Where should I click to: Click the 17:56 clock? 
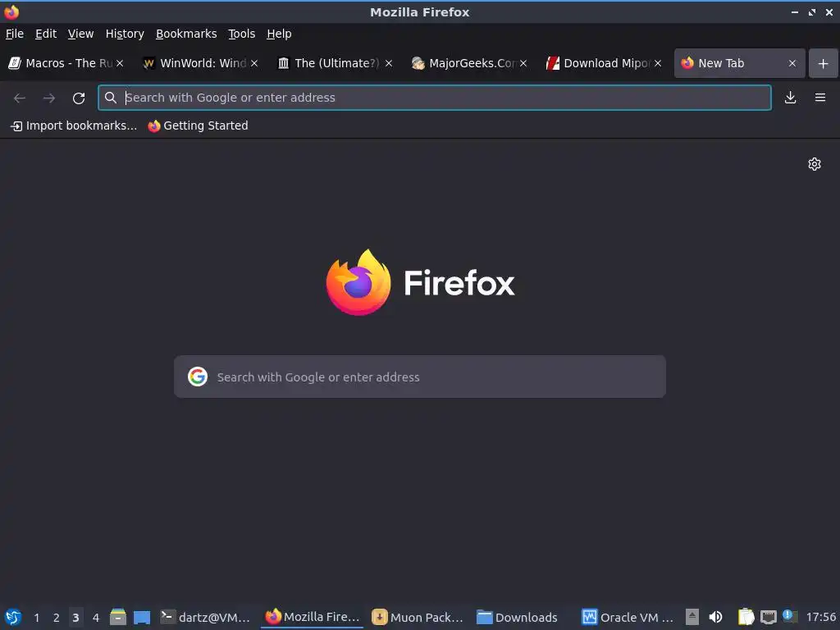(820, 617)
